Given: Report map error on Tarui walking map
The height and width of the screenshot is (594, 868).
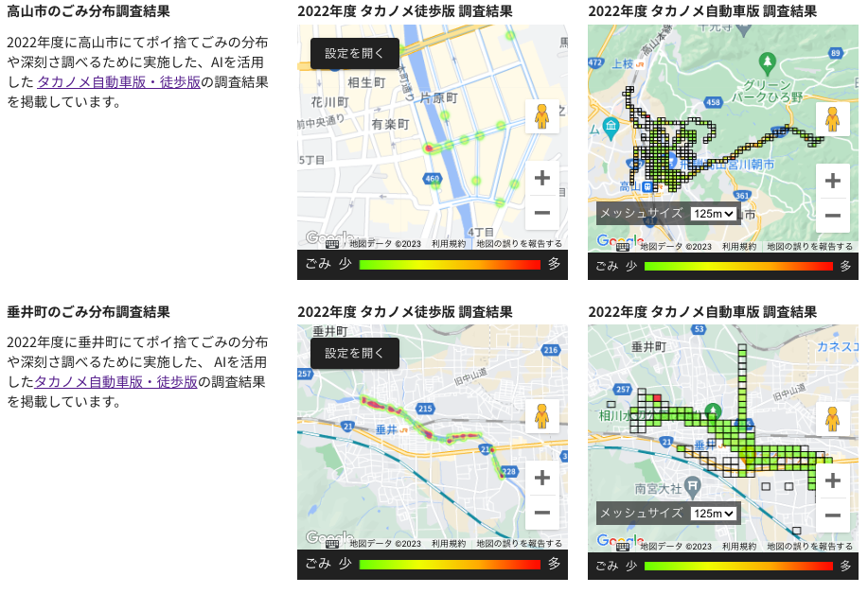Looking at the screenshot, I should tap(520, 544).
